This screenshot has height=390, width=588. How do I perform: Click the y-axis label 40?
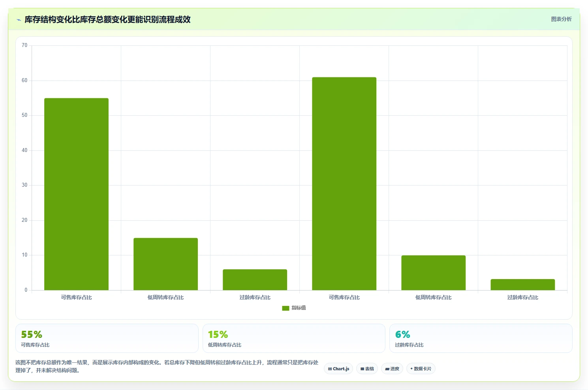pos(24,150)
